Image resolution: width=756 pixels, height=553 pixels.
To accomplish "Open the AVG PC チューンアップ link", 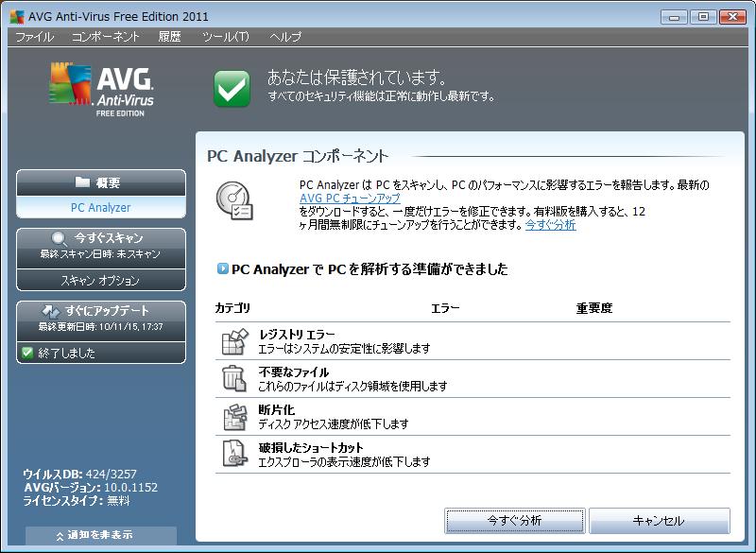I will pyautogui.click(x=350, y=199).
